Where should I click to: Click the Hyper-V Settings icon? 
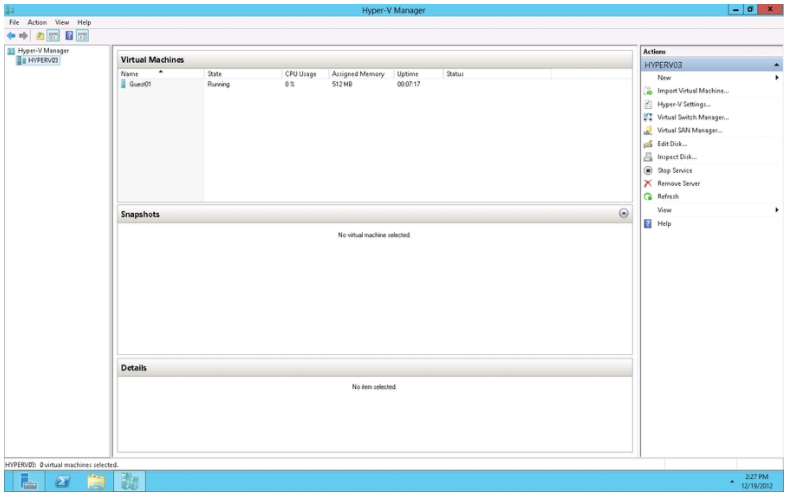(x=648, y=104)
